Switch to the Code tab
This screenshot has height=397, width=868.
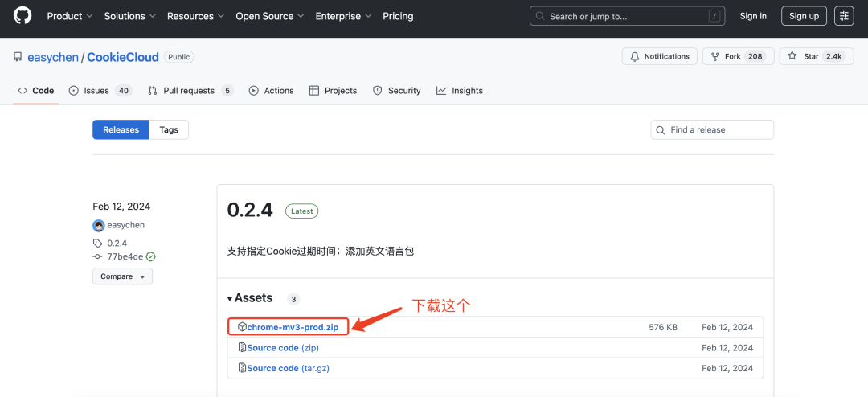click(36, 91)
